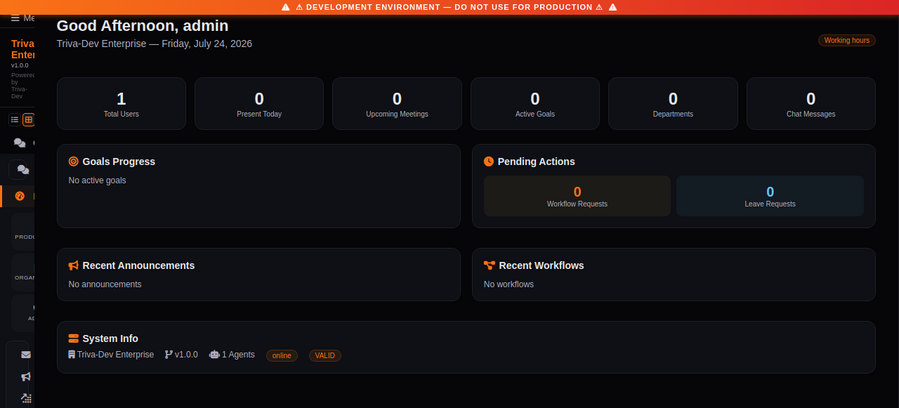Click the System Info server icon
Screen dimensions: 899x408
tap(73, 338)
